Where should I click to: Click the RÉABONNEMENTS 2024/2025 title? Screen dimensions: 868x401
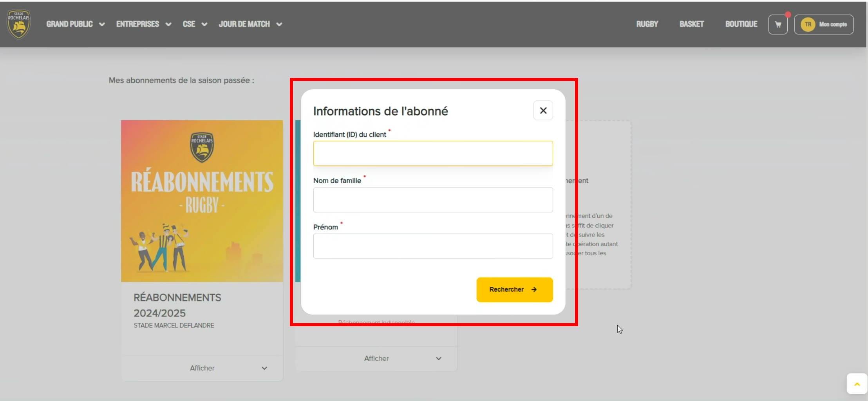[177, 305]
